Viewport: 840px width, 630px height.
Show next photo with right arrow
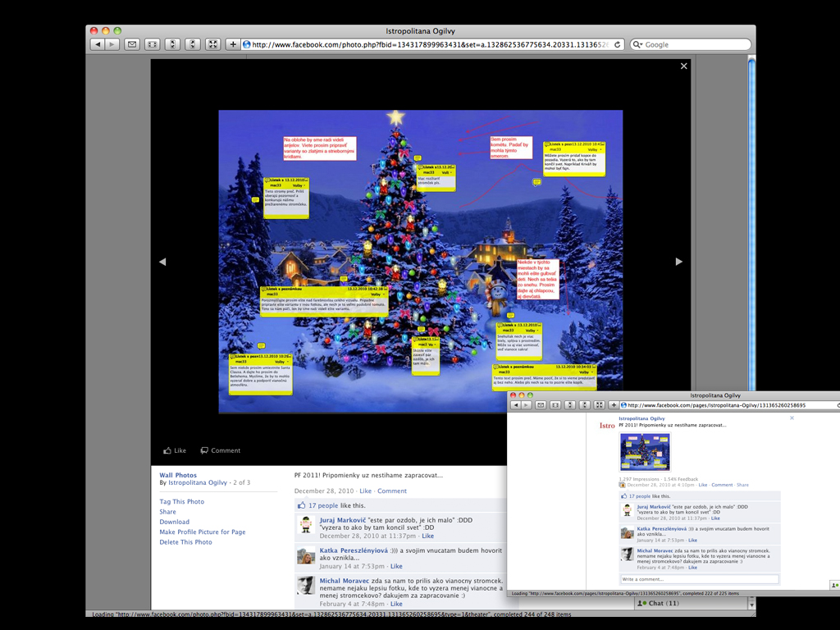tap(678, 262)
